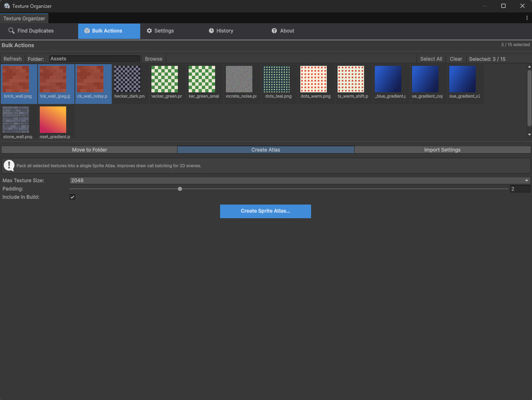Open the About tab
Viewport: 532px width, 400px height.
point(283,31)
